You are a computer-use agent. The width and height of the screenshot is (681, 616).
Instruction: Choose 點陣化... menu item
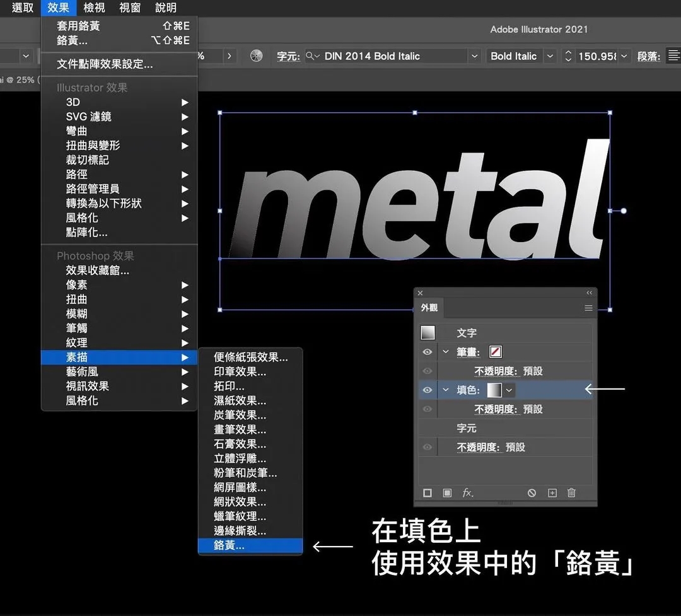119,232
